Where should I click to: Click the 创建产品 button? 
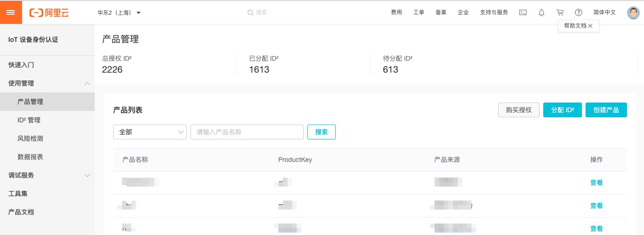[x=606, y=110]
